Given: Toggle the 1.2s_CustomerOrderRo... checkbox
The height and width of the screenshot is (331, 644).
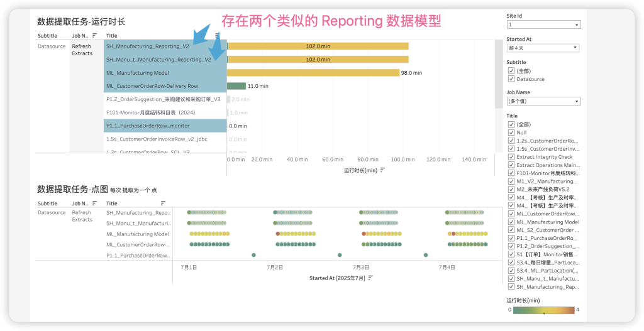Looking at the screenshot, I should [511, 141].
